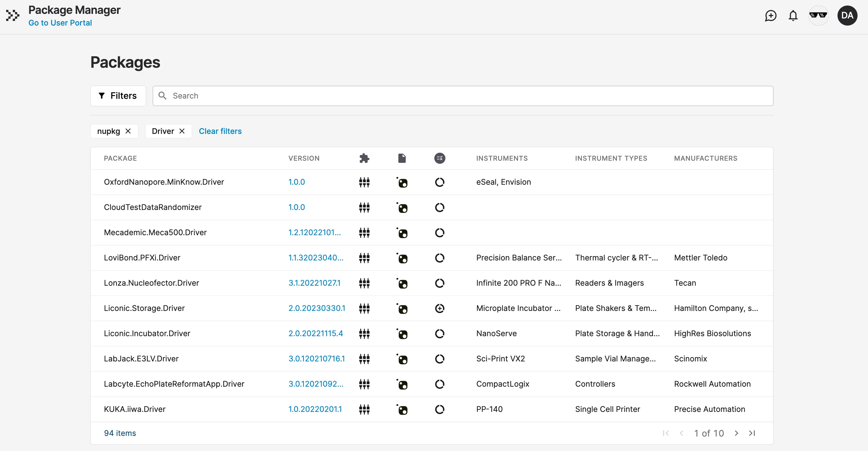868x451 pixels.
Task: Go to User Portal link
Action: click(x=60, y=22)
